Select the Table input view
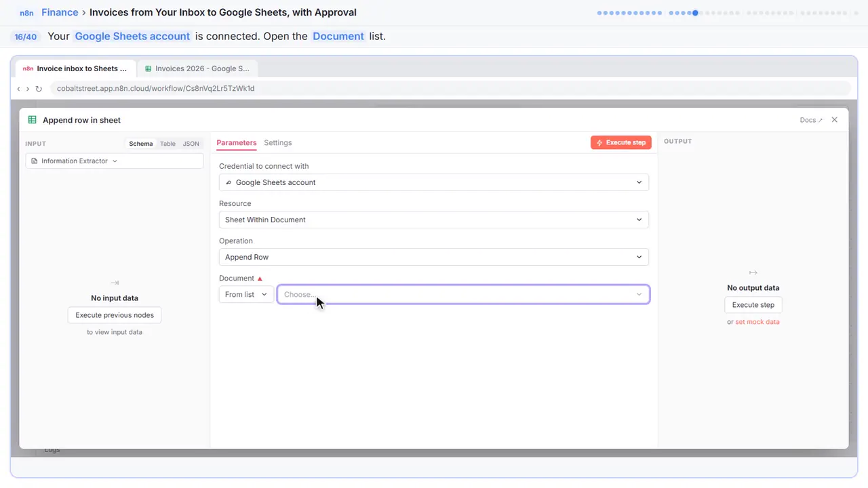 coord(167,144)
